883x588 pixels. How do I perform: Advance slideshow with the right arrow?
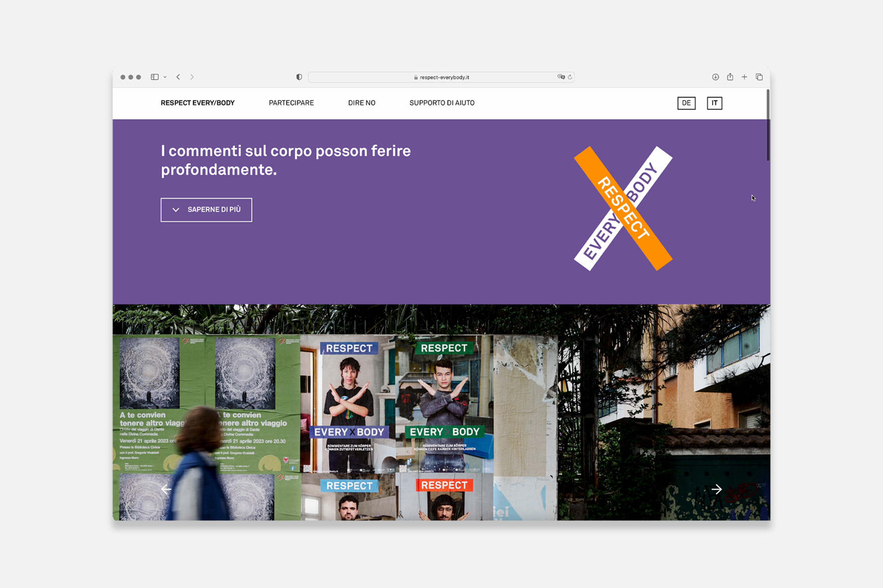(716, 489)
